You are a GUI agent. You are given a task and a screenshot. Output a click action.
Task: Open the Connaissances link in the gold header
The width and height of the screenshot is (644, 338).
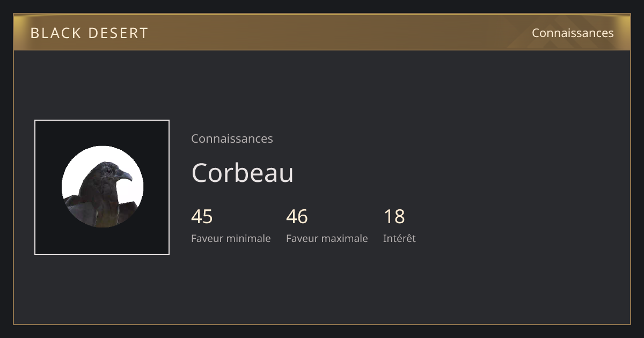573,33
